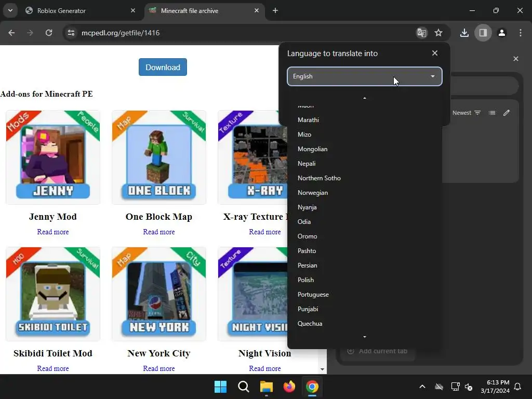
Task: Click the Jenny mod thumbnail image
Action: [x=53, y=157]
